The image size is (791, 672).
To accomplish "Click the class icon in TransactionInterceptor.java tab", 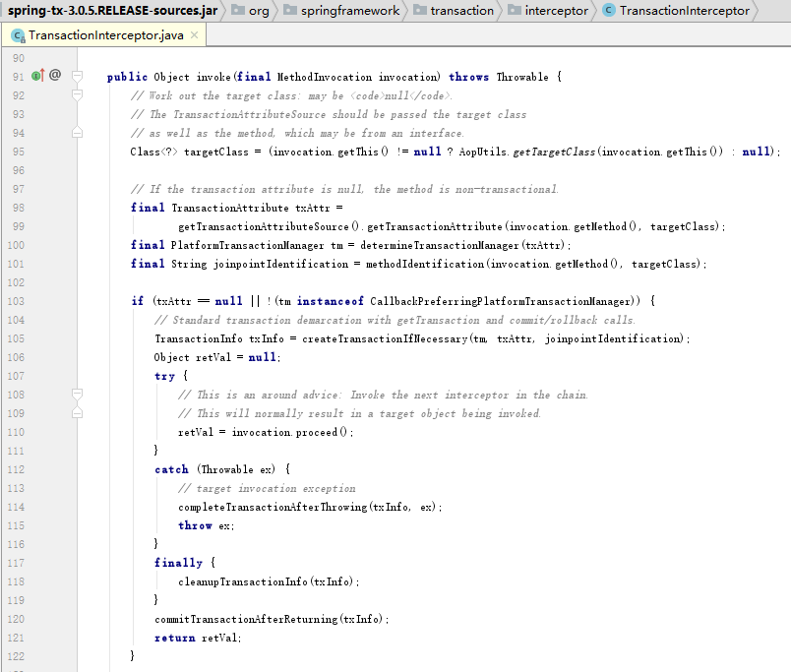I will [x=18, y=35].
